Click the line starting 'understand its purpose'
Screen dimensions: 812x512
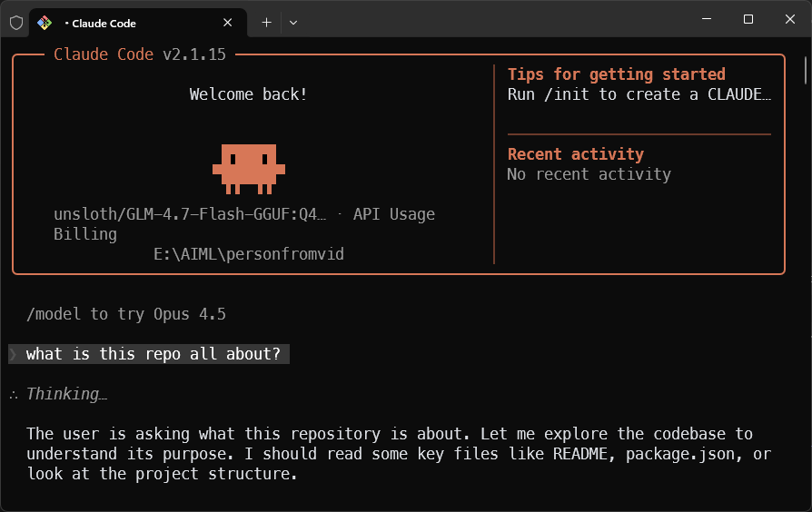point(399,454)
